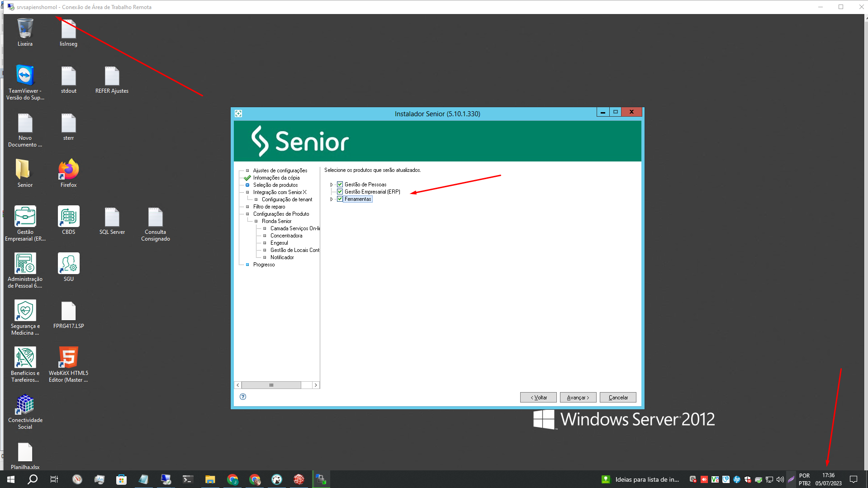Open the Ideias para lista taskbar widget

pos(640,479)
